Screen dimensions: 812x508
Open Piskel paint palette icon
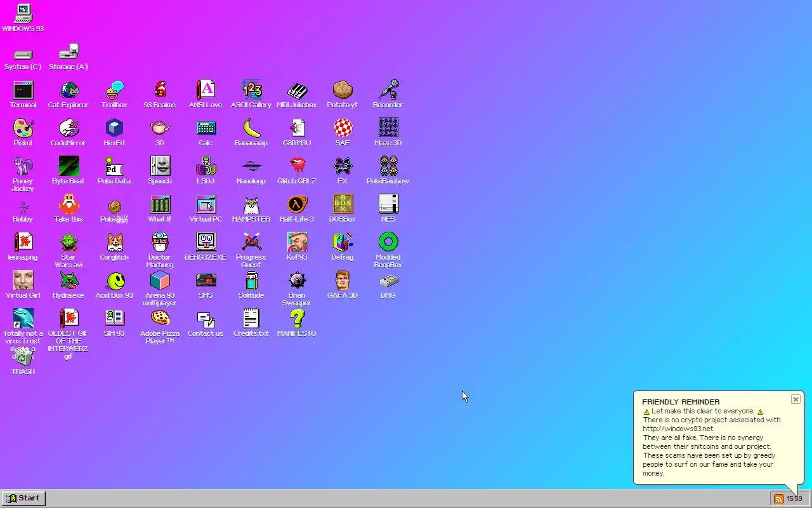point(23,128)
